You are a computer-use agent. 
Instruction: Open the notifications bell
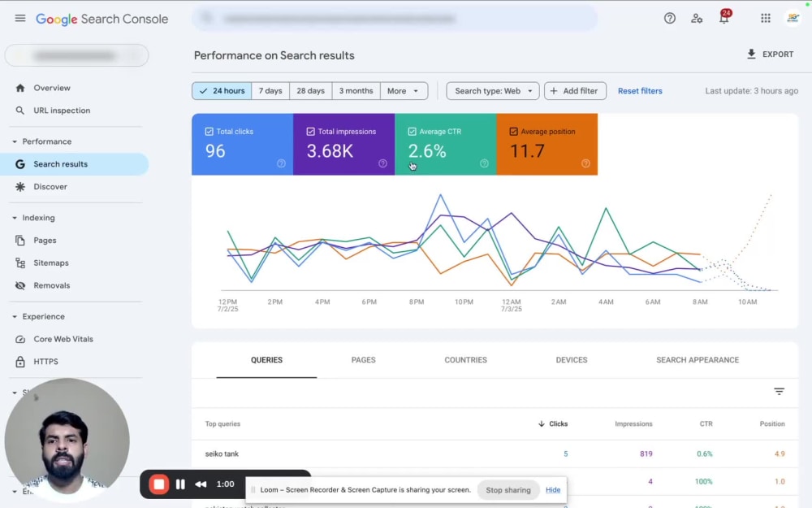click(724, 18)
